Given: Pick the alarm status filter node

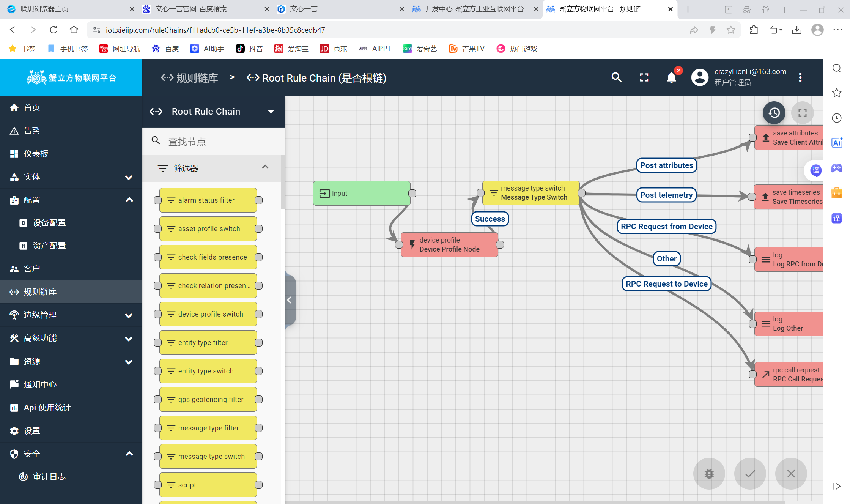Looking at the screenshot, I should click(208, 200).
